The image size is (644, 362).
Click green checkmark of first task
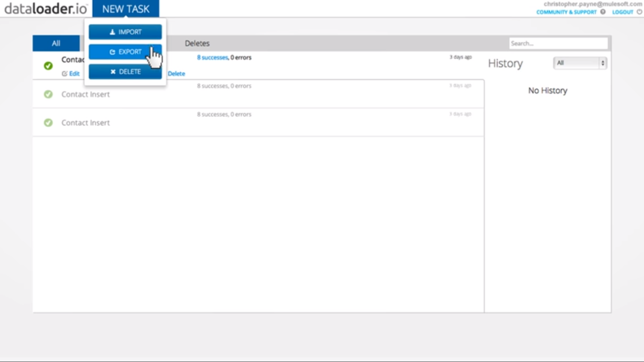48,66
